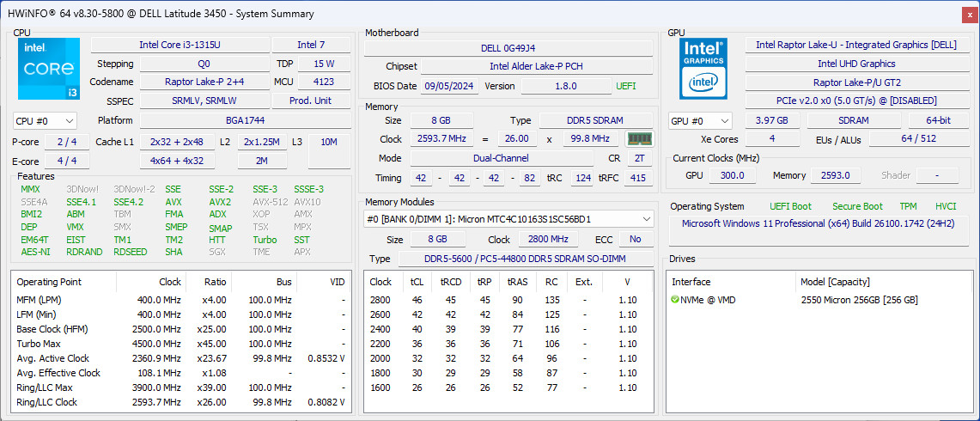Viewport: 980px width, 421px height.
Task: Click the Intel 7 process field
Action: [311, 45]
